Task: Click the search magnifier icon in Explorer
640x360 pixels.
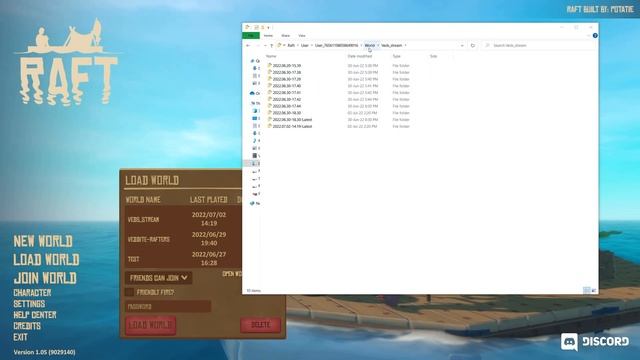Action: point(487,45)
